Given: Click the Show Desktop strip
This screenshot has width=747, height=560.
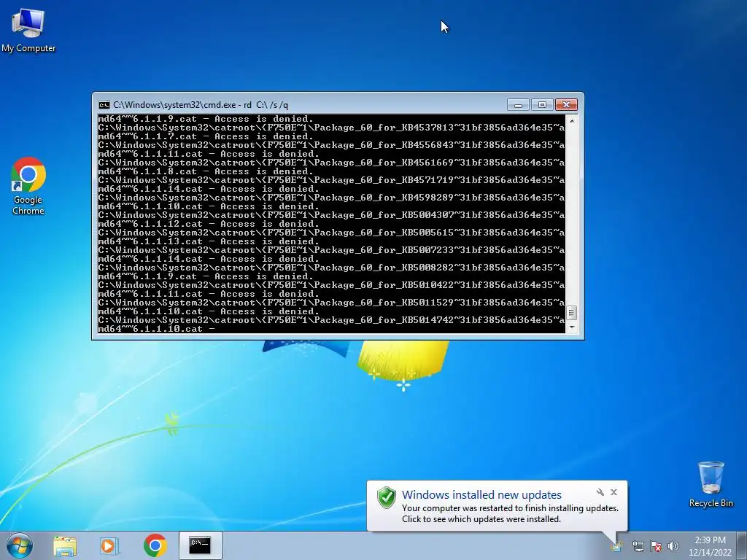Looking at the screenshot, I should pyautogui.click(x=743, y=545).
